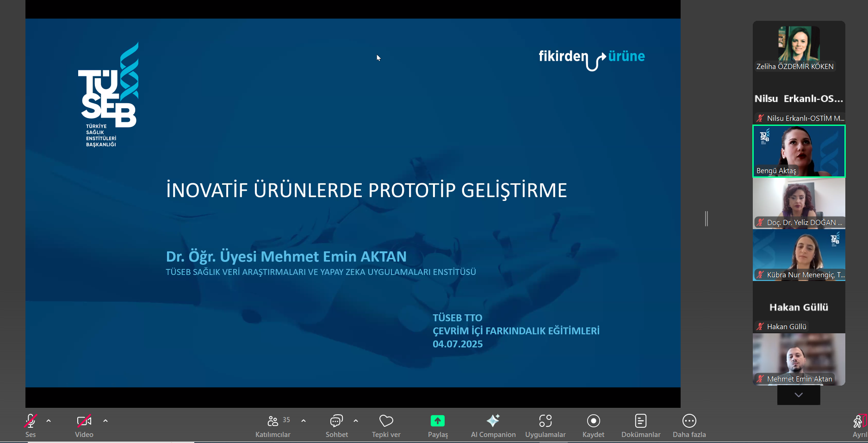Click the muted mic icon on Nilsu Erkanlı
This screenshot has width=868, height=443.
coord(760,118)
